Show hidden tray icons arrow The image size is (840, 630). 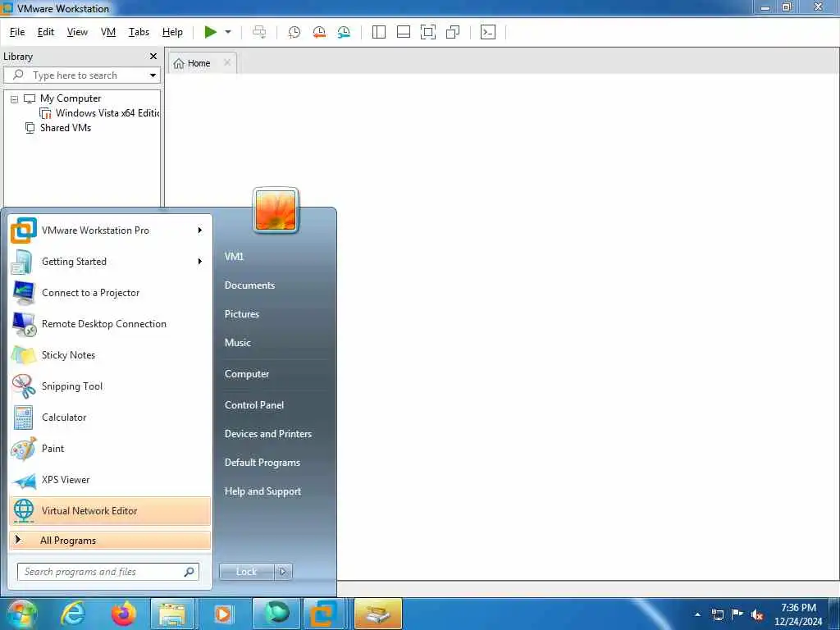pyautogui.click(x=697, y=614)
